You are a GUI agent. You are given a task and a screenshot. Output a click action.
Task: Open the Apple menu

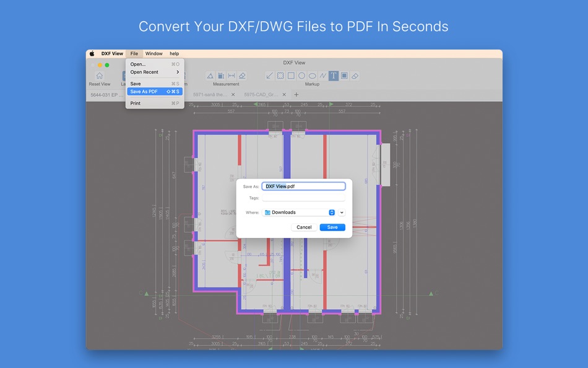(92, 54)
